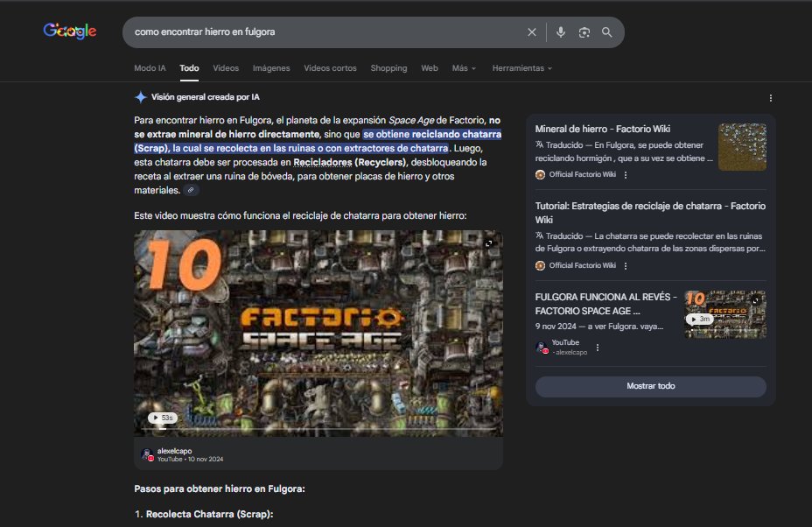Expand sidebar video thumbnail corner icon

pos(755,300)
